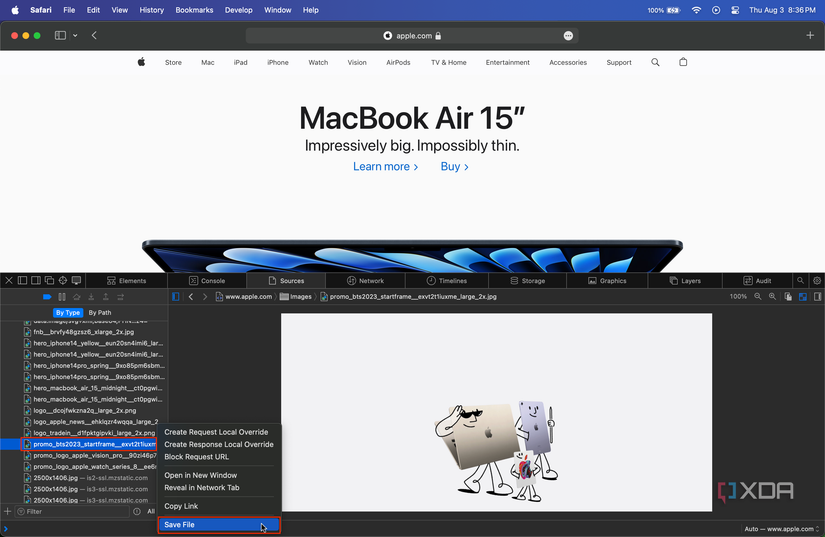Open Web Inspector search magnifier

pyautogui.click(x=800, y=280)
